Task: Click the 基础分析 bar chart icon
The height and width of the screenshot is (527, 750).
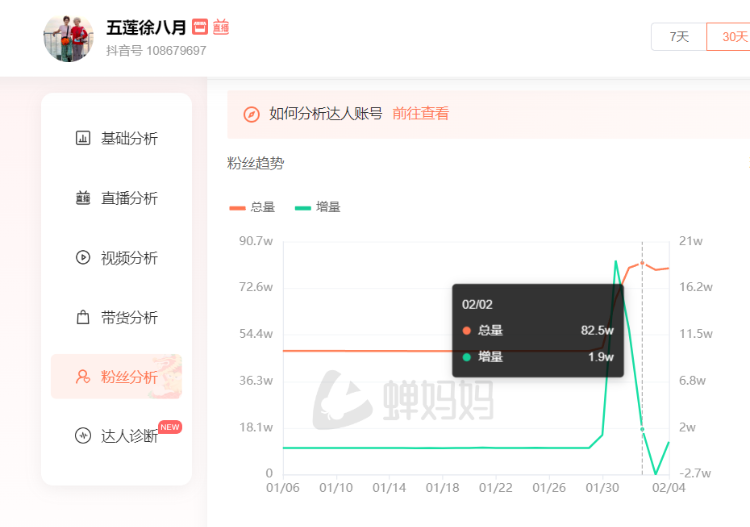Action: [x=83, y=139]
